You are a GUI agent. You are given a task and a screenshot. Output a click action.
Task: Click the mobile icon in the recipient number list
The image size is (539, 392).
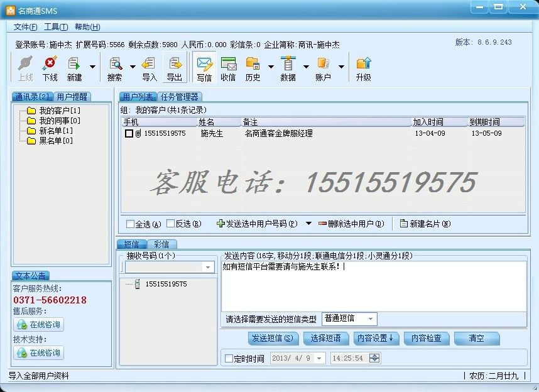tap(137, 284)
